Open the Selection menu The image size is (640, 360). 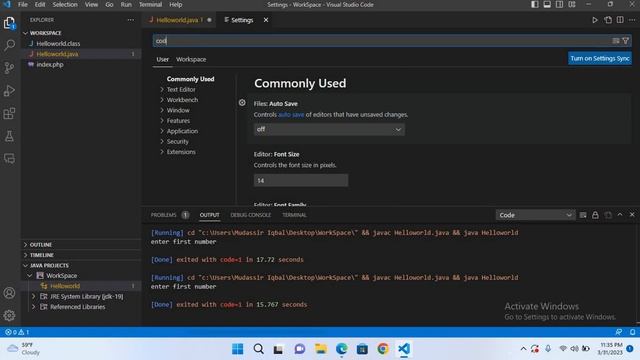pos(65,4)
